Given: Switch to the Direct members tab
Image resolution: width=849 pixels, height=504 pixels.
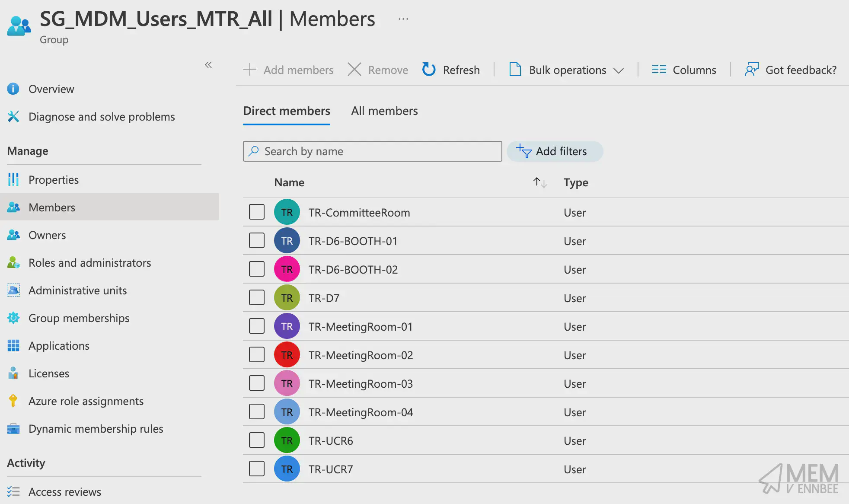Looking at the screenshot, I should (287, 111).
